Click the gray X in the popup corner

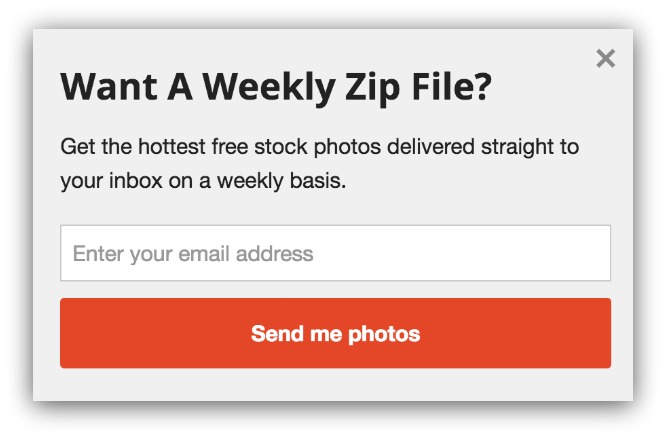click(x=605, y=58)
